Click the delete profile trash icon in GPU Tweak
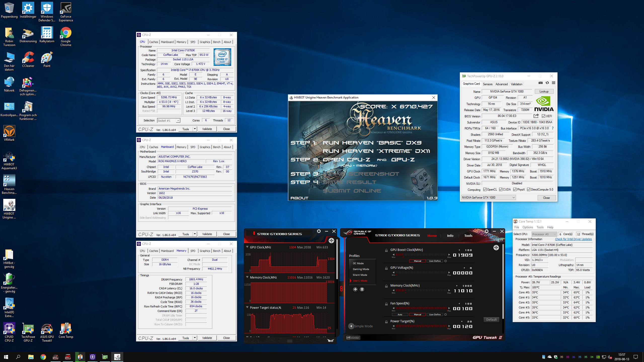Image resolution: width=644 pixels, height=362 pixels. [362, 289]
